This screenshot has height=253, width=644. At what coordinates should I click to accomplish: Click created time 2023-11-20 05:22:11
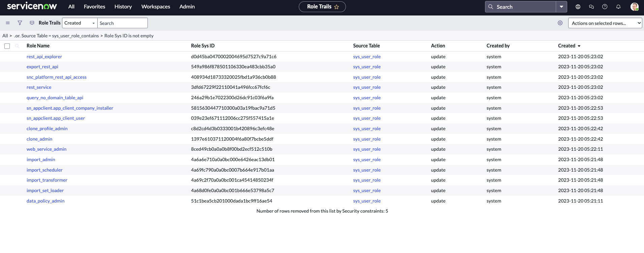pos(580,149)
